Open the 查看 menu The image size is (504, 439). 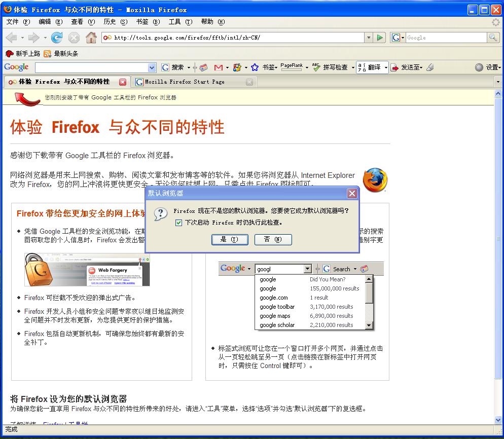click(83, 22)
